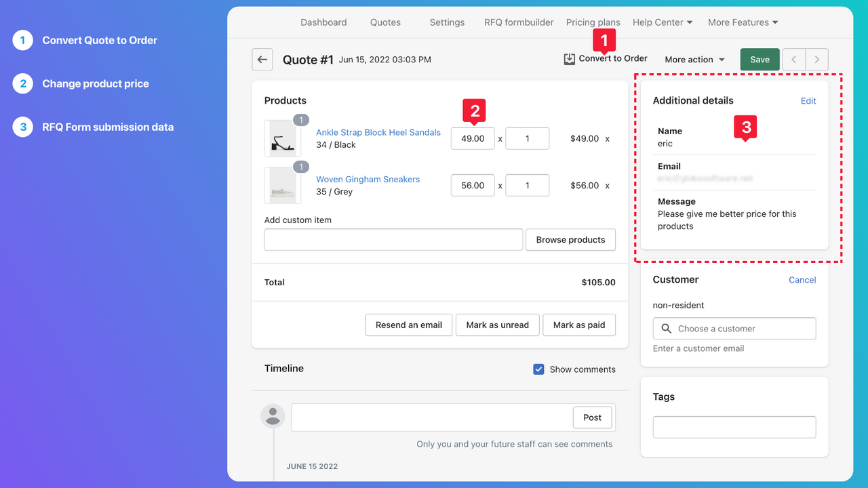Switch to the Dashboard tab
This screenshot has height=488, width=868.
pyautogui.click(x=323, y=22)
